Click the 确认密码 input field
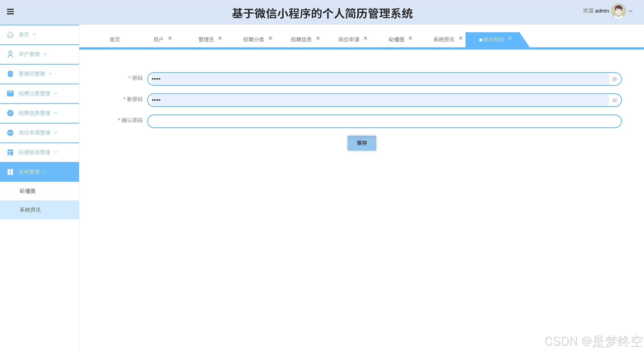644x352 pixels. pyautogui.click(x=384, y=122)
